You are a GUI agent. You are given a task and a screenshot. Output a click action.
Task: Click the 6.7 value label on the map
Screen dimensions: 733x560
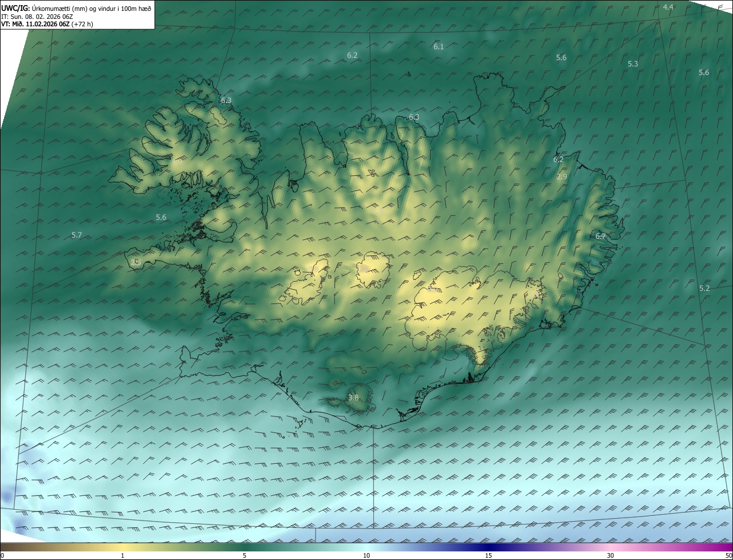coord(601,236)
